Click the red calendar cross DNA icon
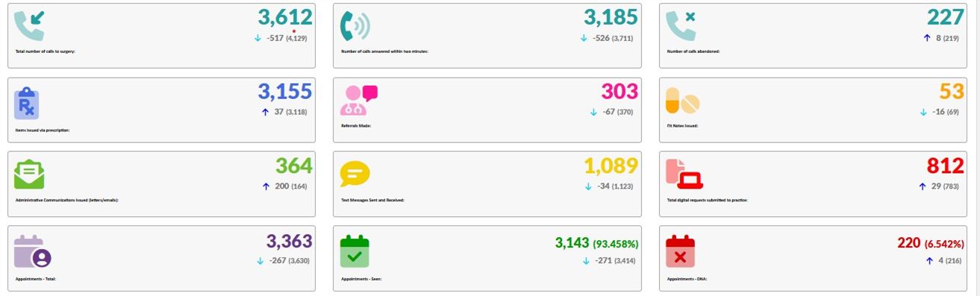This screenshot has width=980, height=296. [x=680, y=251]
